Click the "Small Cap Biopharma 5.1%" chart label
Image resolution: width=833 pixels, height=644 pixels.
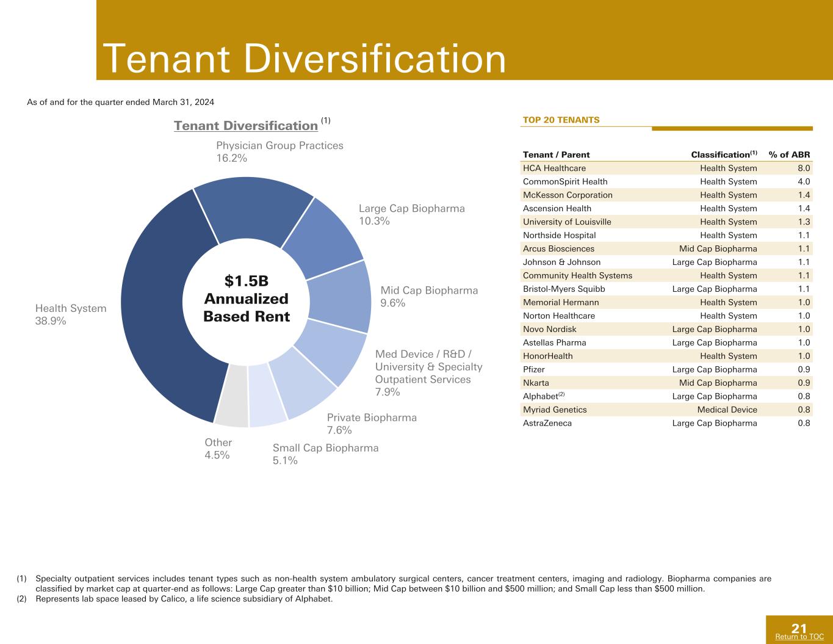[325, 454]
